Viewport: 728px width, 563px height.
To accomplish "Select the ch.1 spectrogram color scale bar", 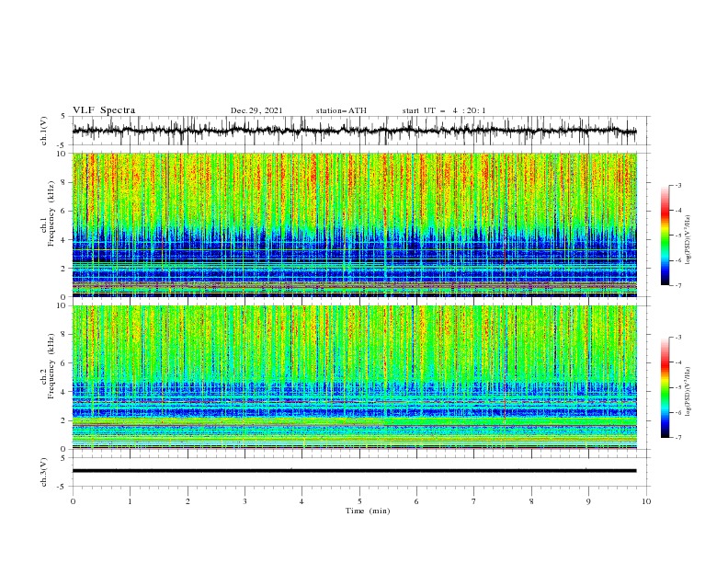I will (x=665, y=236).
